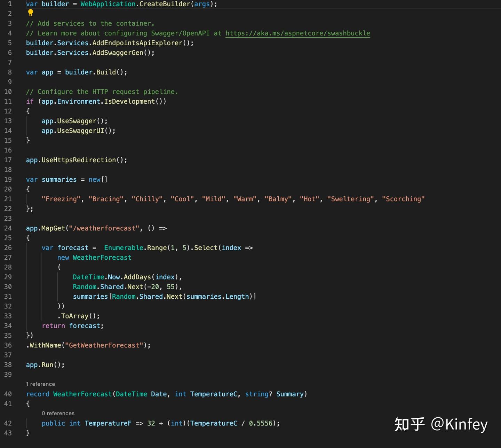The image size is (501, 448).
Task: Select the summaries variable on line 19
Action: 59,179
